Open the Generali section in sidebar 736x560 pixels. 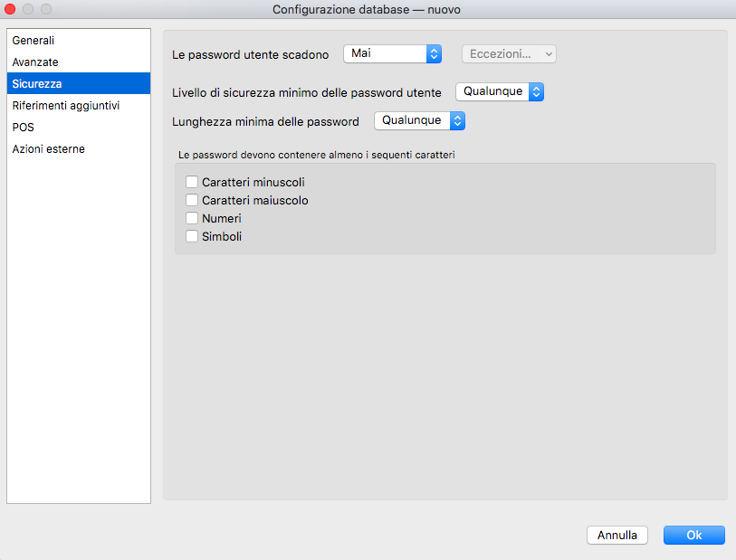[x=33, y=41]
